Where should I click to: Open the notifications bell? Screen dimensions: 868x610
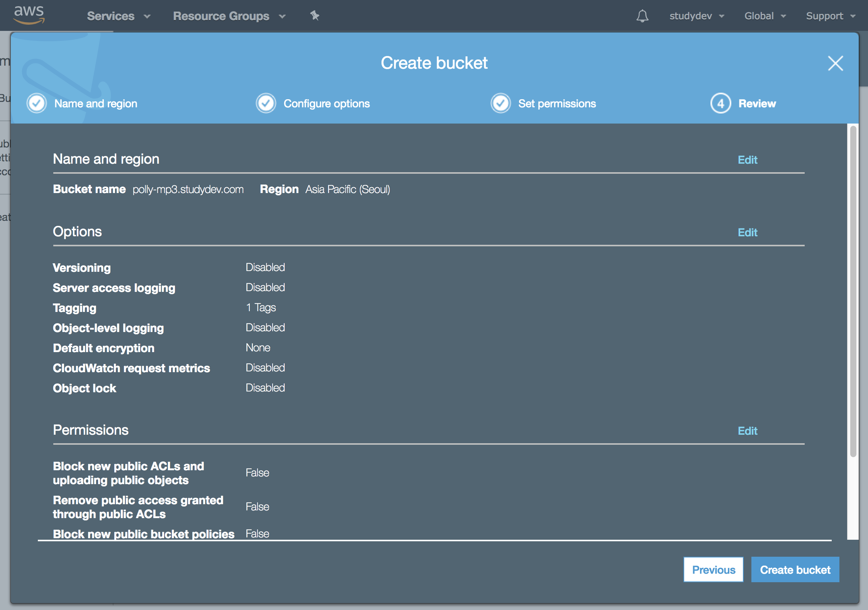pos(642,16)
